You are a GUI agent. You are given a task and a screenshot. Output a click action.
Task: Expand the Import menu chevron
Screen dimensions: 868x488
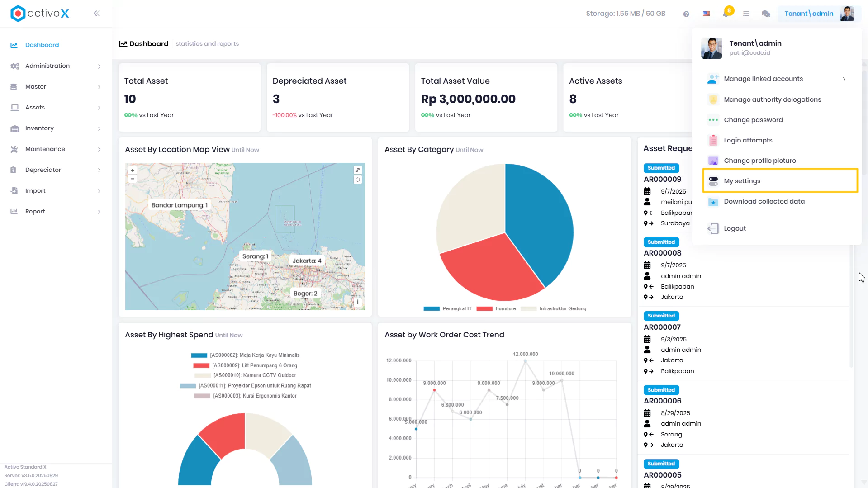point(99,191)
